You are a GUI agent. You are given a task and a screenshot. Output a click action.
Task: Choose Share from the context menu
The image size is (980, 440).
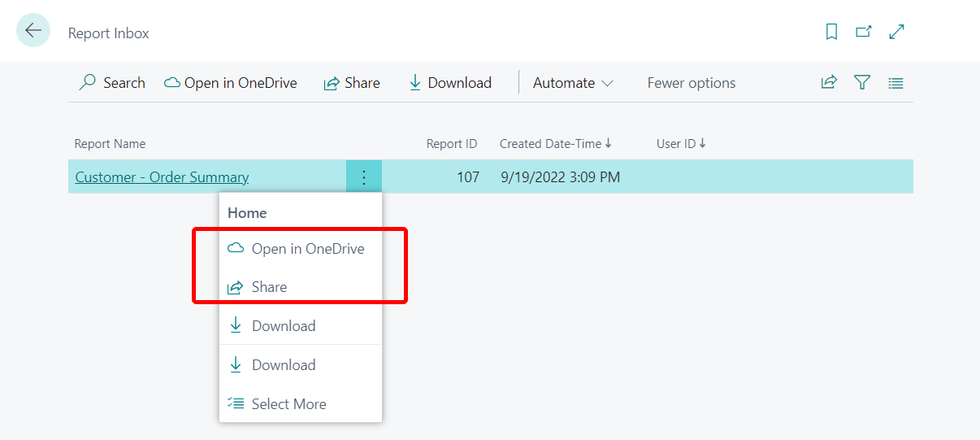pos(301,287)
